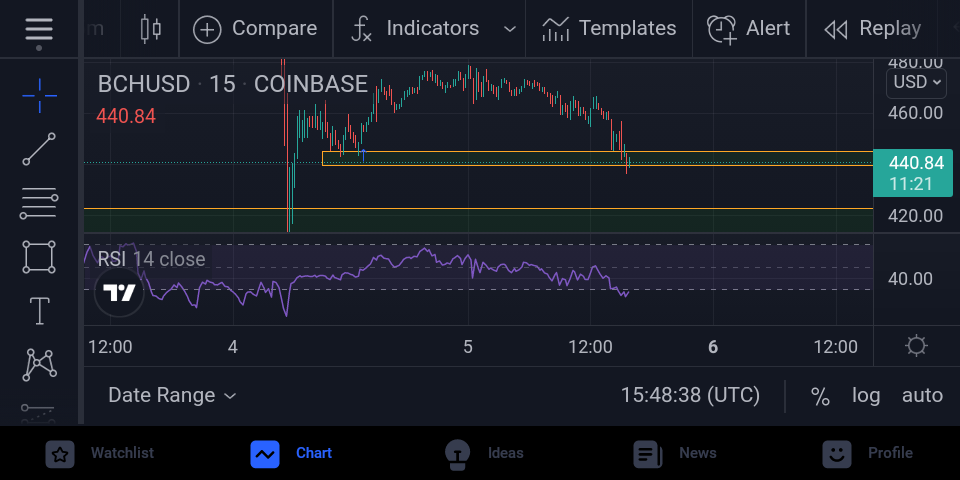Create a new price Alert
The height and width of the screenshot is (480, 960).
pos(749,29)
